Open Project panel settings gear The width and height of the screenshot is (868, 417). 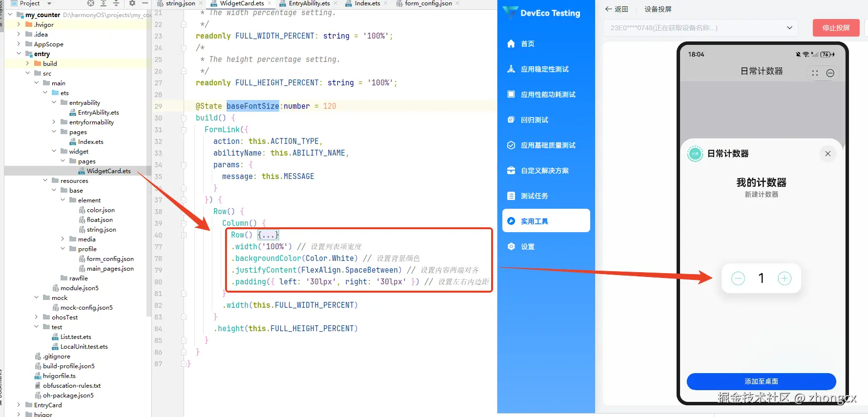132,3
